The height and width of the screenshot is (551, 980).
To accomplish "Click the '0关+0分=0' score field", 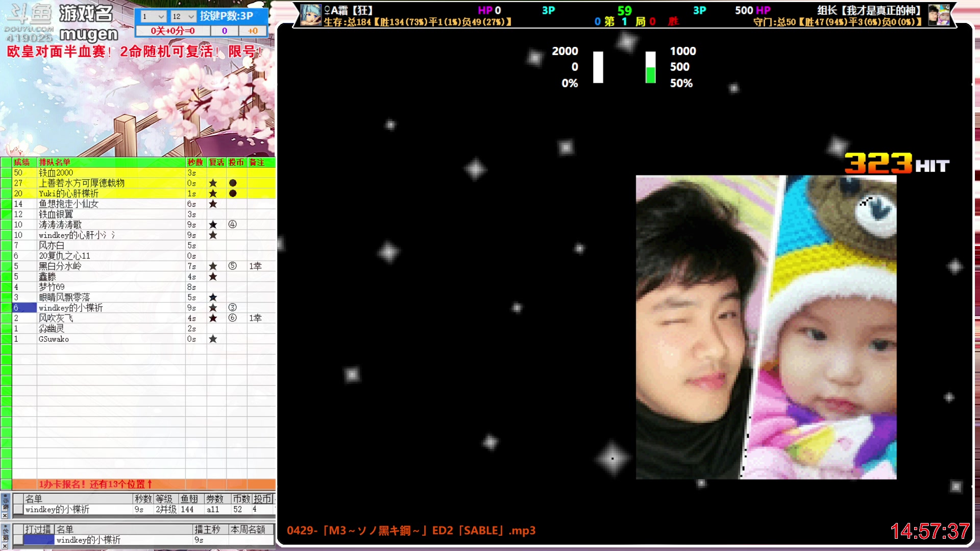I will point(173,31).
